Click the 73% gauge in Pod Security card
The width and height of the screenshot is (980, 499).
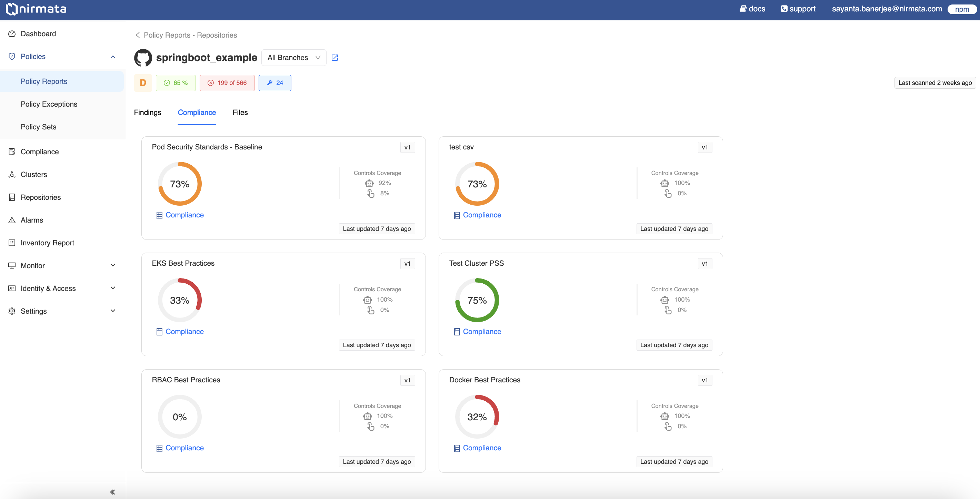point(180,184)
